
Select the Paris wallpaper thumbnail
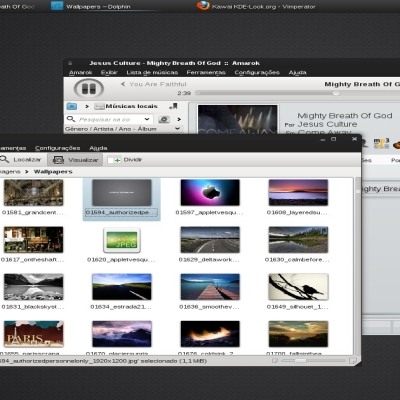pyautogui.click(x=33, y=334)
